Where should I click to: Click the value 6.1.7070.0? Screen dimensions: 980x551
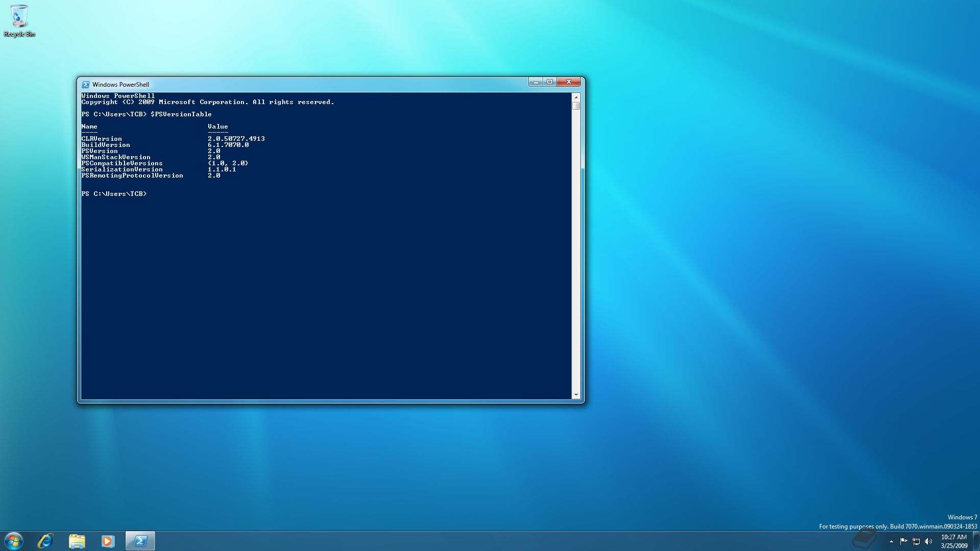228,145
